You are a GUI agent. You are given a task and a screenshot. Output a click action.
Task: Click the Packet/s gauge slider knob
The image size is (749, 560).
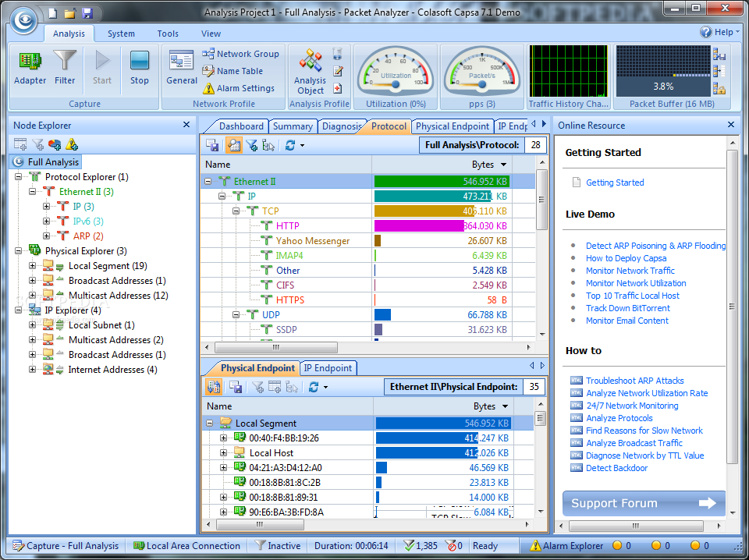pyautogui.click(x=482, y=84)
